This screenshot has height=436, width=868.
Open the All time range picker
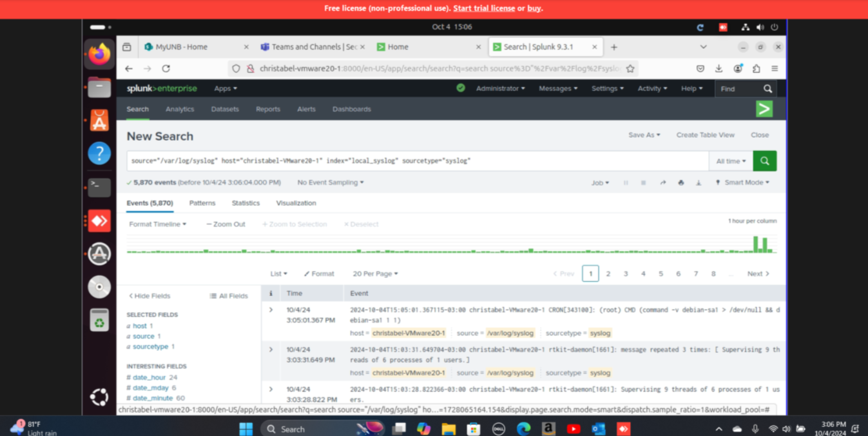tap(731, 161)
